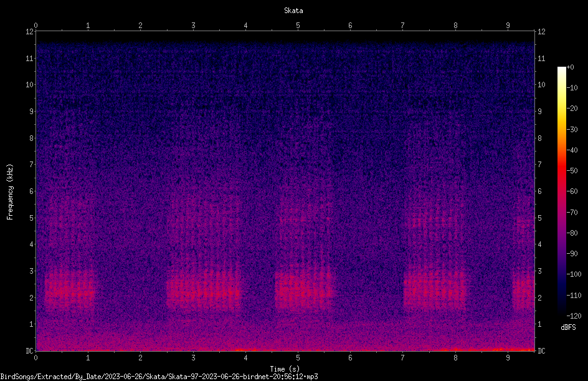Click the BirdSongs file path text at bottom

(159, 377)
